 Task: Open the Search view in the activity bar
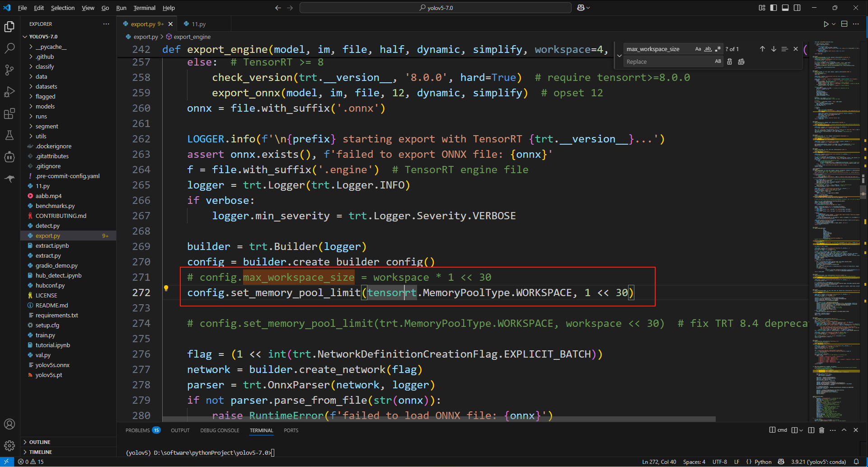tap(9, 48)
